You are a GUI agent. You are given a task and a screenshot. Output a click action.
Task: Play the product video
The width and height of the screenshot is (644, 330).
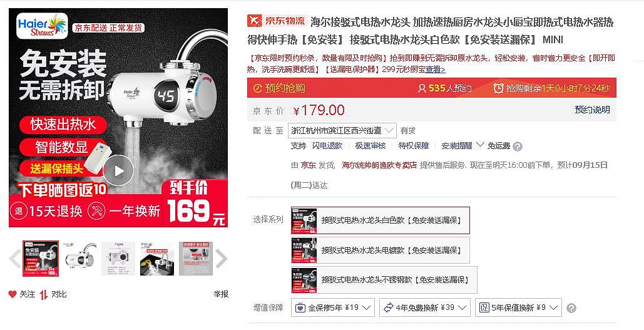[118, 170]
